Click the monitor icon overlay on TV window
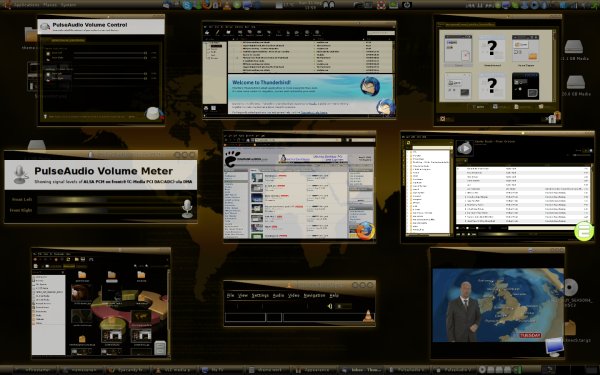This screenshot has width=600, height=375. pos(554,347)
